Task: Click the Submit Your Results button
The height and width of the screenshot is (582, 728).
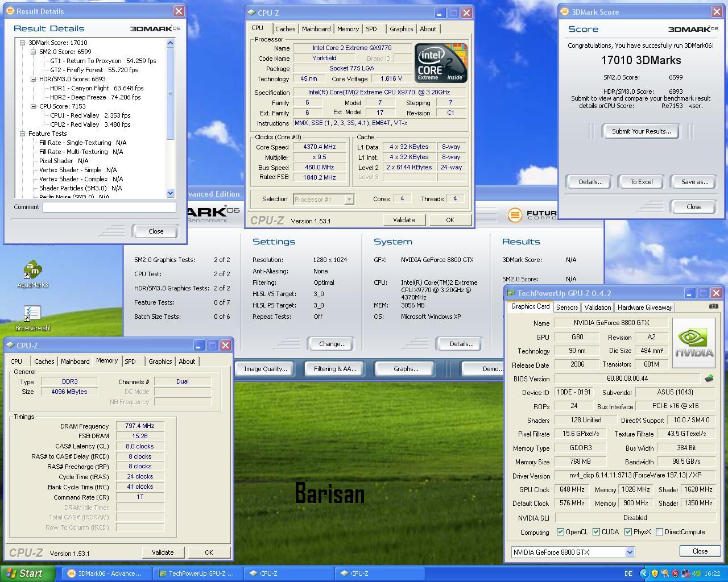Action: (641, 131)
